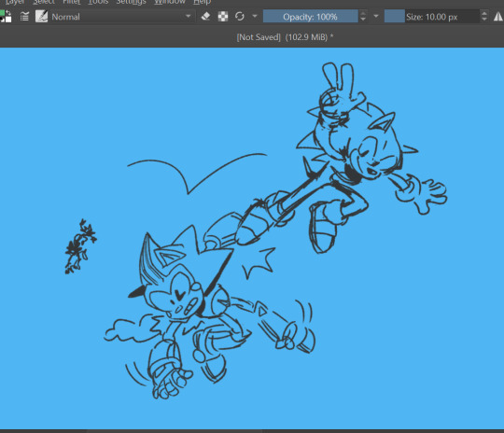Open the Help menu
504x433 pixels.
pyautogui.click(x=202, y=2)
